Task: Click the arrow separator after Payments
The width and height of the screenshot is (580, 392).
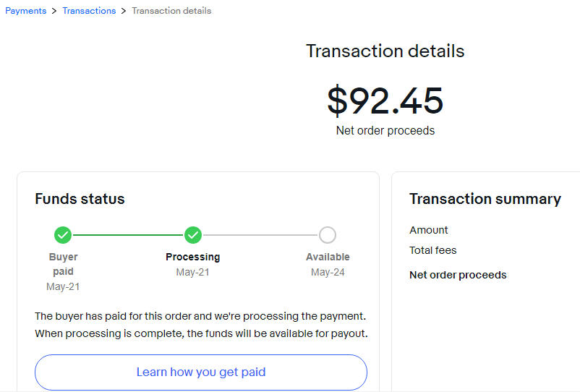Action: pyautogui.click(x=54, y=11)
